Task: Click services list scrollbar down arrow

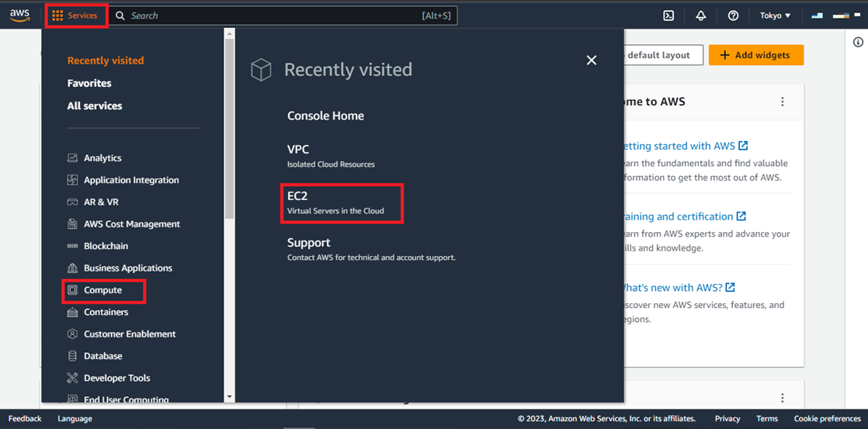Action: (x=229, y=396)
